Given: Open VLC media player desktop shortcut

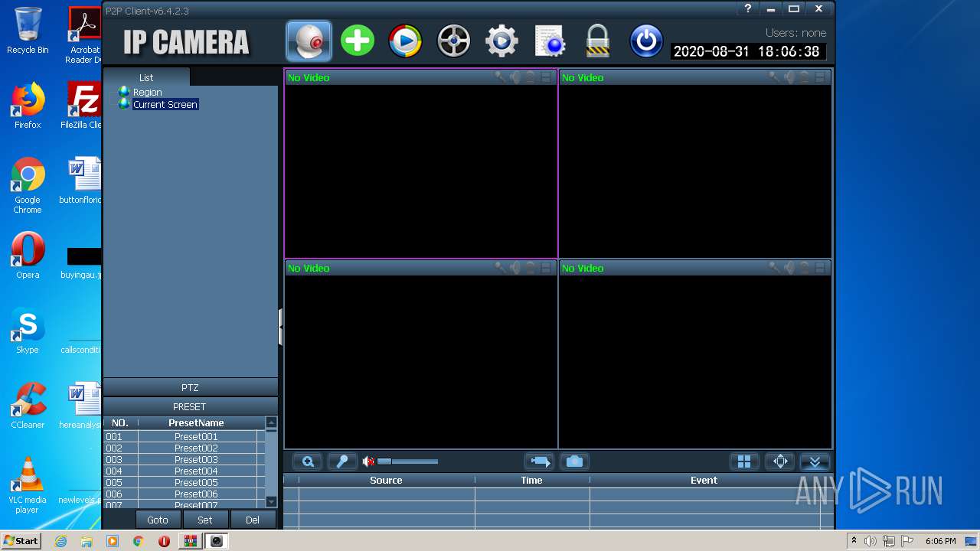Looking at the screenshot, I should pos(28,485).
